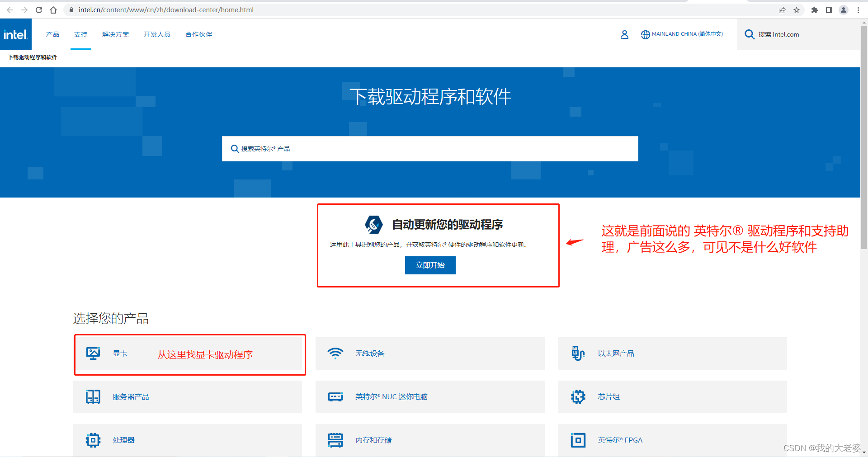View site info via the padlock icon
This screenshot has width=868, height=457.
tap(71, 10)
